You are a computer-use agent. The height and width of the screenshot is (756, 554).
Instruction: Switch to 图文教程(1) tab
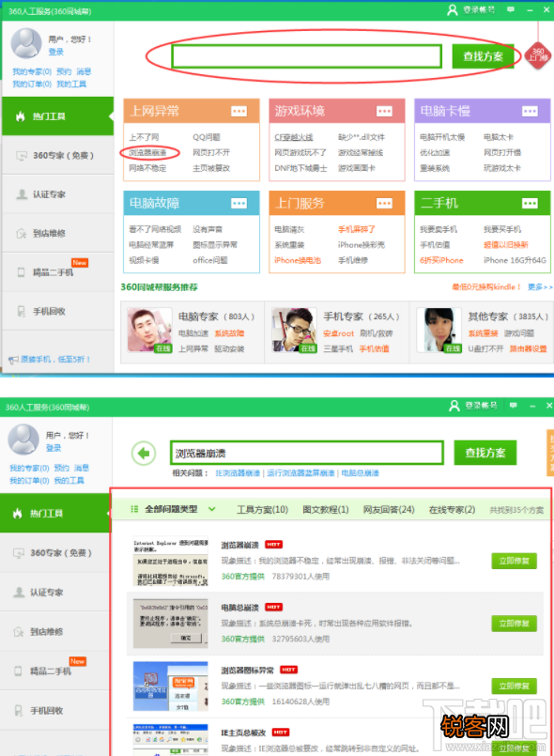326,510
